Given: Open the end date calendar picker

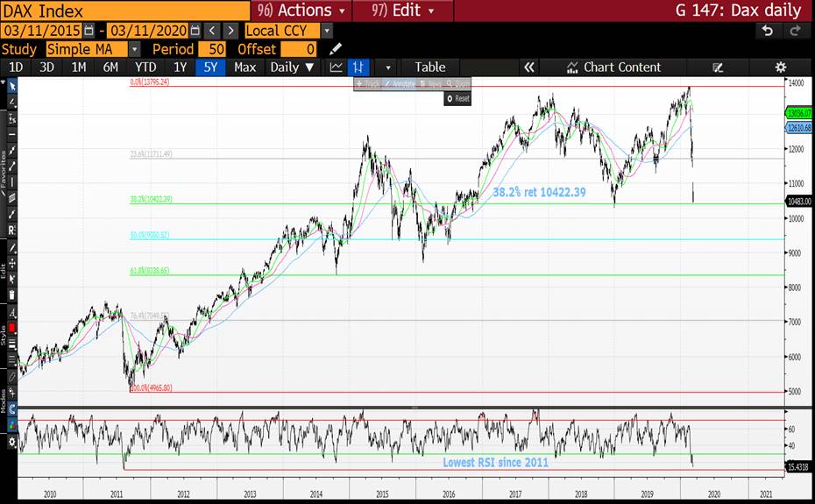Looking at the screenshot, I should click(x=195, y=31).
